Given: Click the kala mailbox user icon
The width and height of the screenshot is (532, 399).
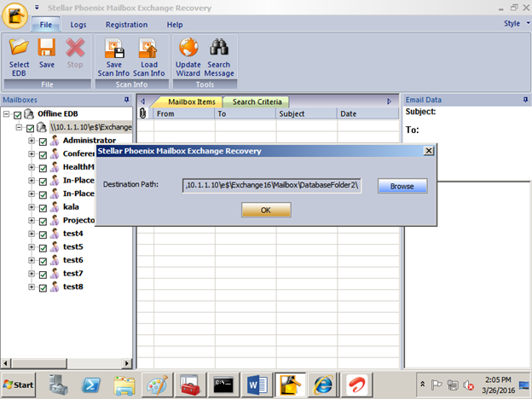Looking at the screenshot, I should pos(55,207).
